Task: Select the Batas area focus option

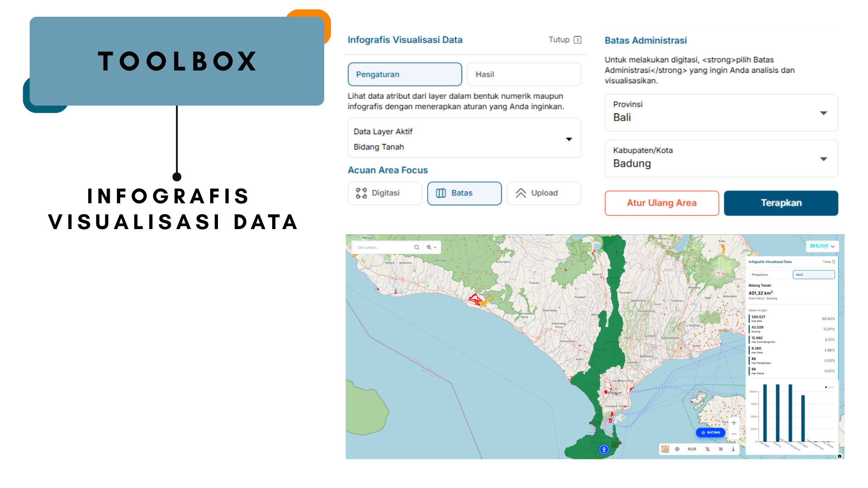Action: 464,193
